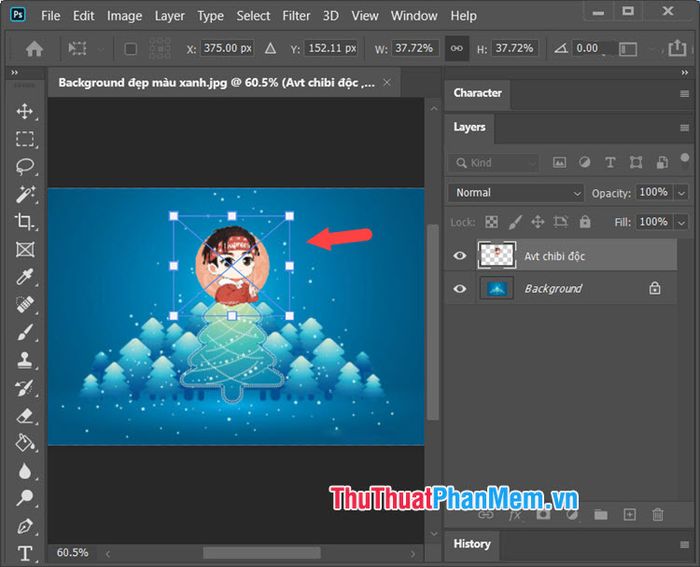Viewport: 700px width, 567px height.
Task: Open the Normal blend mode dropdown
Action: (516, 193)
